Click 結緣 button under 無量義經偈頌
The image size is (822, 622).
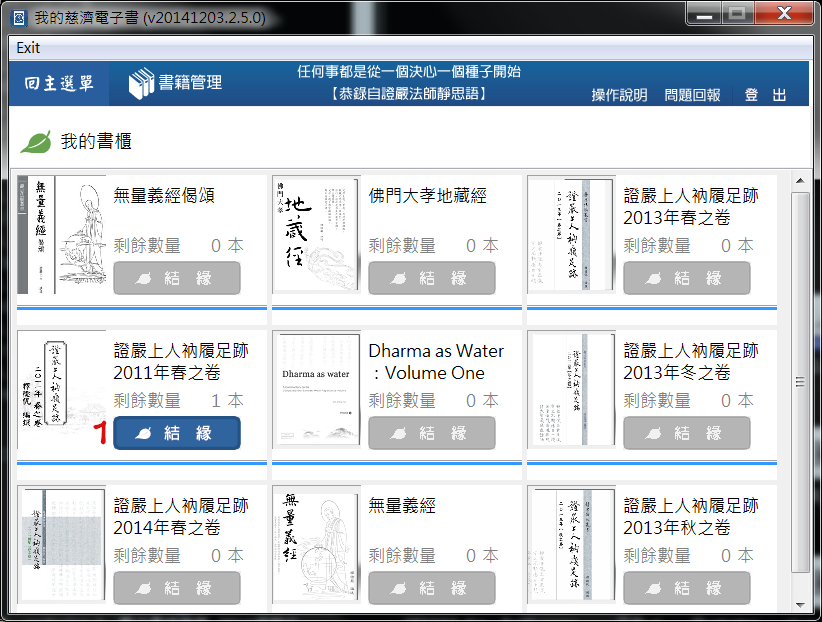177,278
